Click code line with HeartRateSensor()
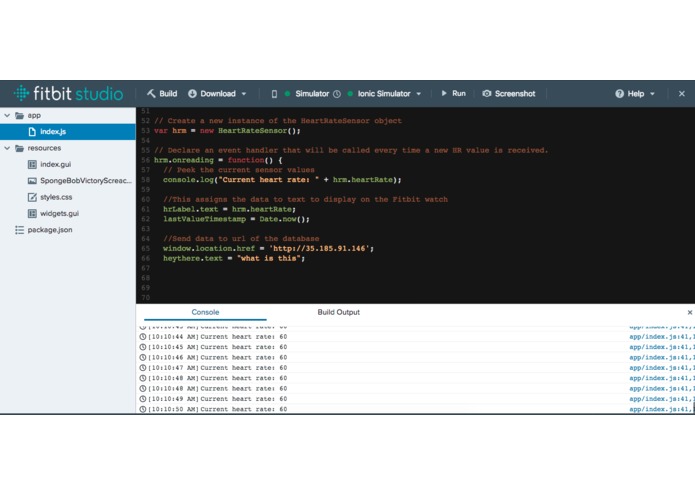The image size is (695, 494). [x=227, y=131]
